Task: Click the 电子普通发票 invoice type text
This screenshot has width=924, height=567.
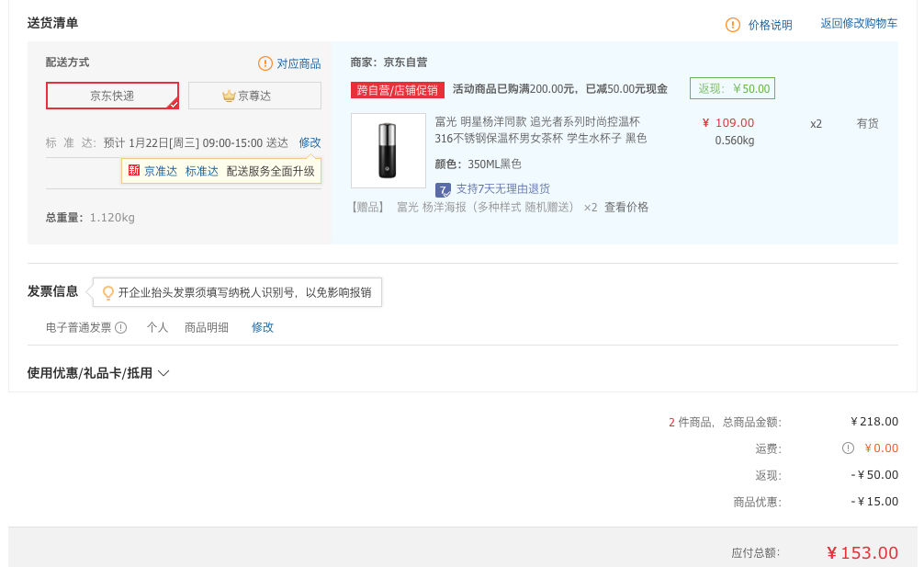Action: click(78, 327)
